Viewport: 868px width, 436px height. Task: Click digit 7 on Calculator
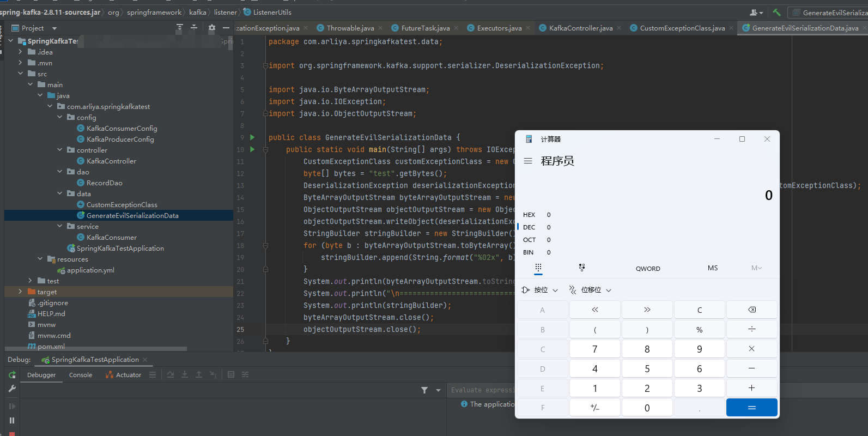(595, 349)
